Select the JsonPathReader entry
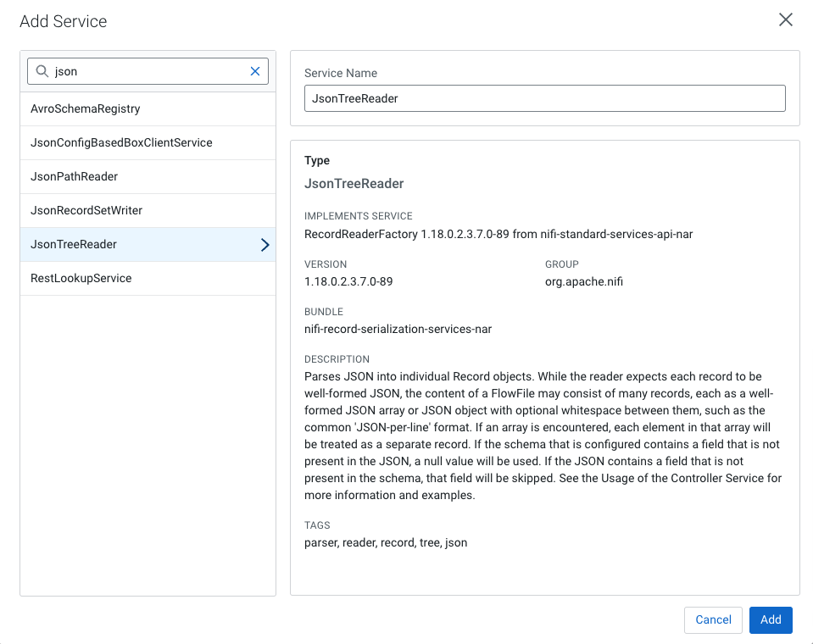The height and width of the screenshot is (644, 813). click(x=75, y=177)
